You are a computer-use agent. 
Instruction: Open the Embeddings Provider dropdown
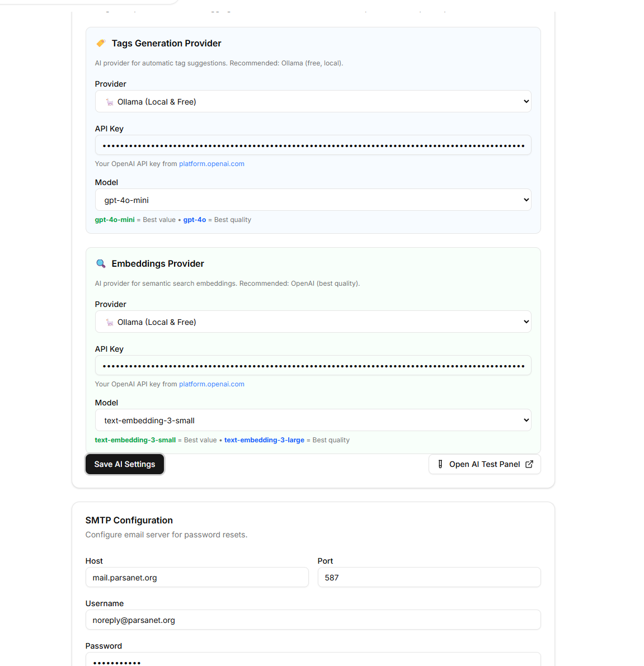(x=313, y=322)
